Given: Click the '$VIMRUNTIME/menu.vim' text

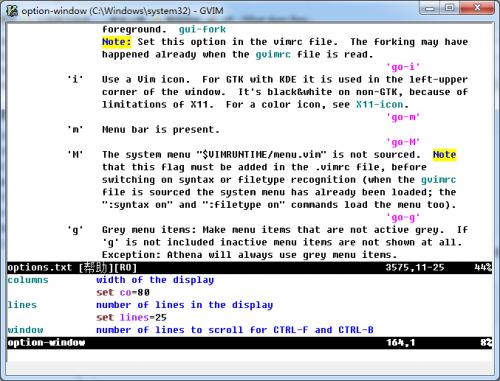Looking at the screenshot, I should pos(261,155).
